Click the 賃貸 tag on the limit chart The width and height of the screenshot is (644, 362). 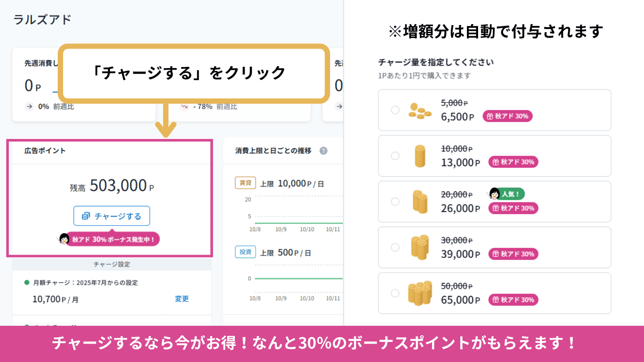pyautogui.click(x=245, y=183)
